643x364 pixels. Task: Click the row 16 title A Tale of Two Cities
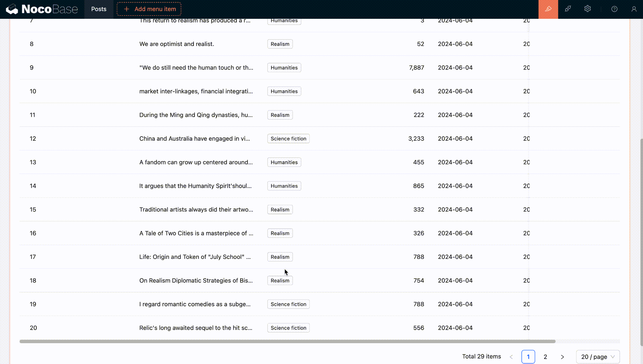coord(196,233)
